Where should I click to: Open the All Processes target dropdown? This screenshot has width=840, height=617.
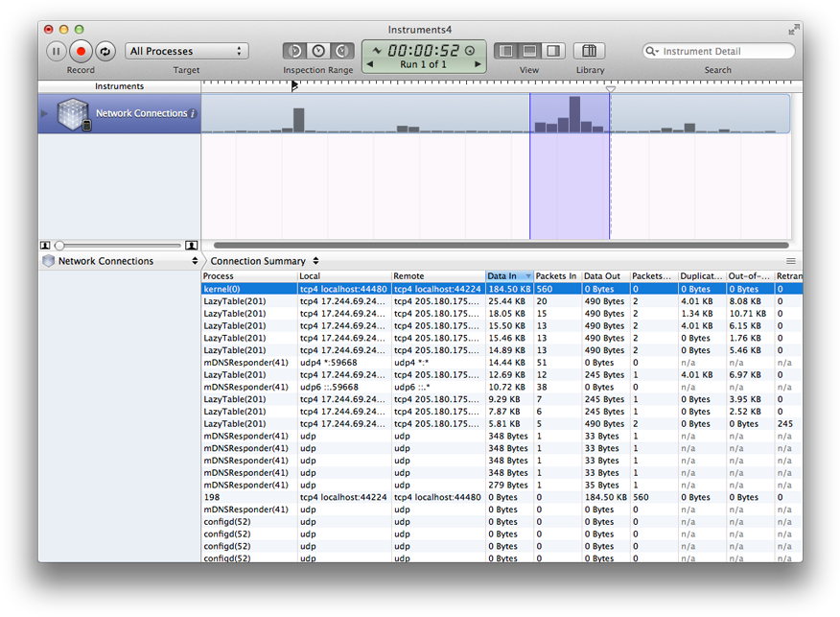click(x=187, y=51)
